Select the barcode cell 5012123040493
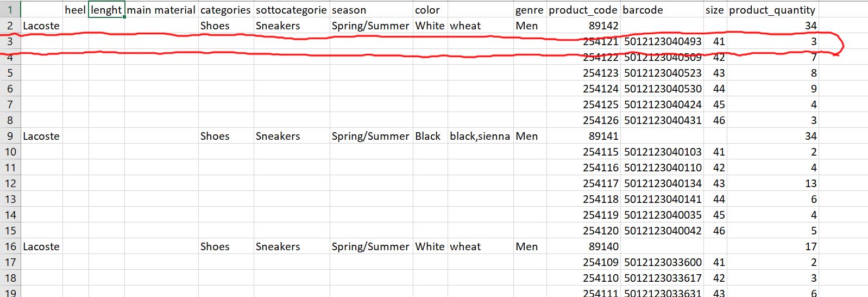Image resolution: width=868 pixels, height=297 pixels. [x=663, y=41]
